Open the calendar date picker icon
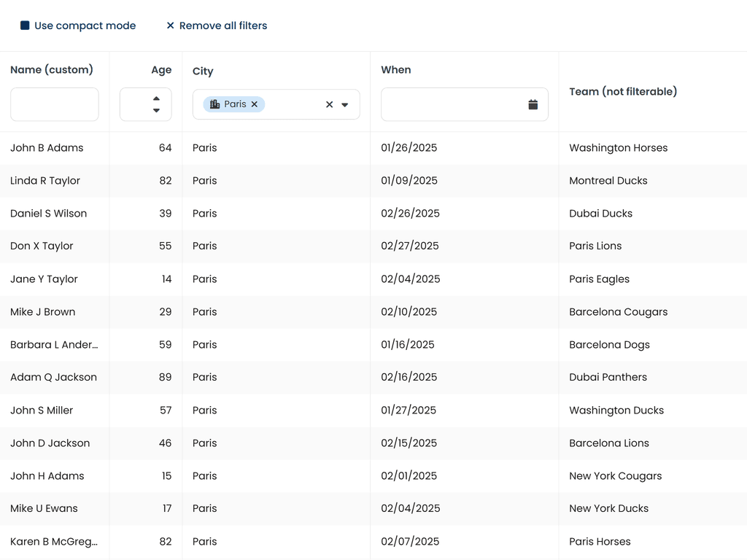747x560 pixels. point(533,104)
